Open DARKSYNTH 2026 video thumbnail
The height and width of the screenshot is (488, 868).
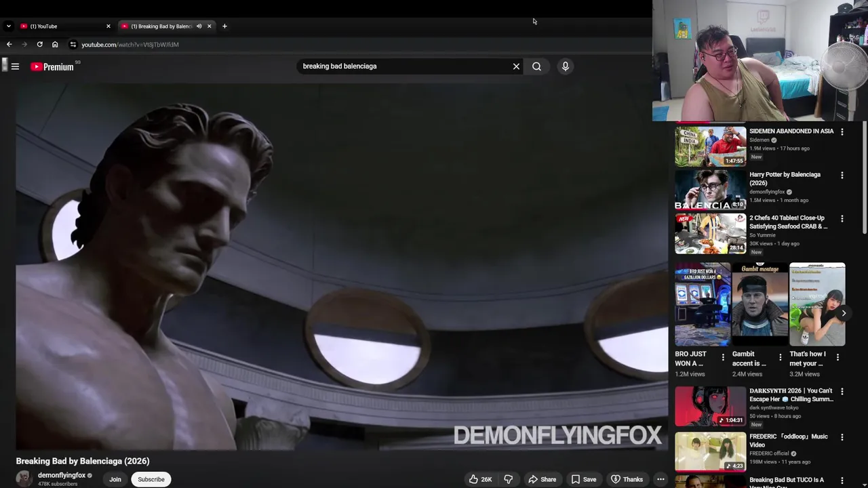[710, 406]
